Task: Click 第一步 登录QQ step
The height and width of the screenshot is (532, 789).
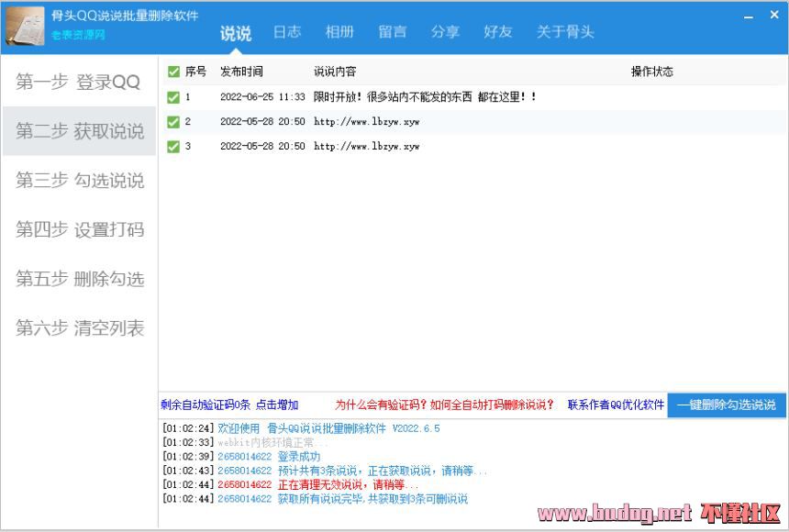Action: point(79,83)
